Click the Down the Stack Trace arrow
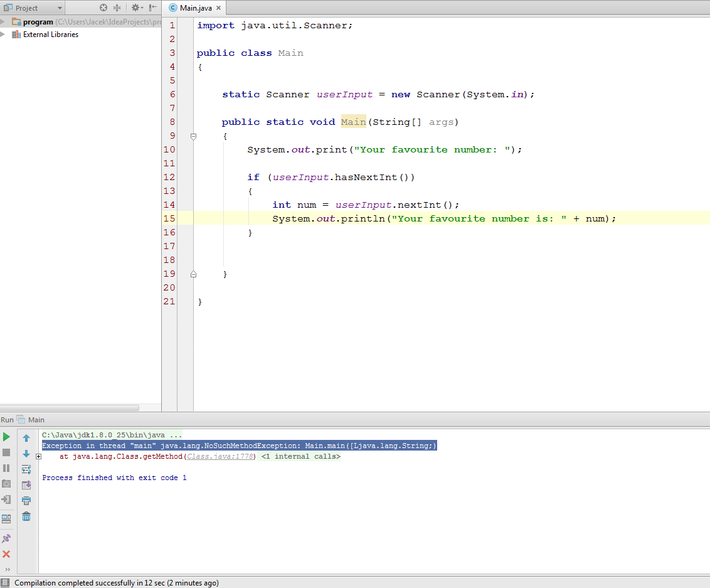 (x=26, y=454)
